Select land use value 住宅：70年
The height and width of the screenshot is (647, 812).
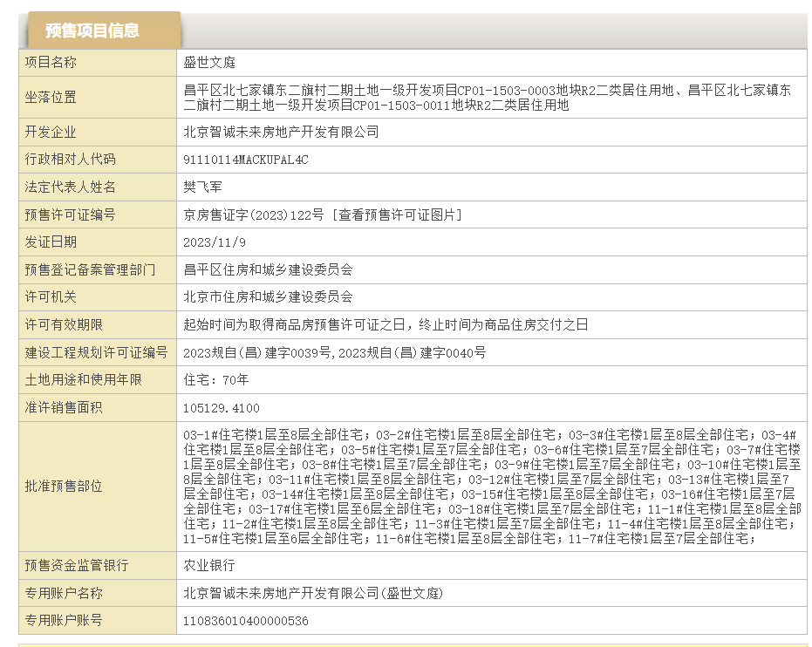[x=216, y=380]
